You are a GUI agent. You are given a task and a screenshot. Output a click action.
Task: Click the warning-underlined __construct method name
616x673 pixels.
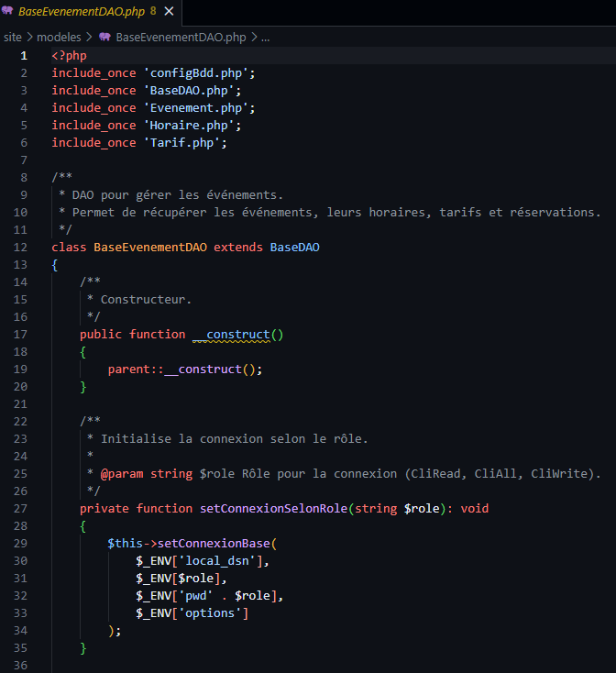click(234, 335)
